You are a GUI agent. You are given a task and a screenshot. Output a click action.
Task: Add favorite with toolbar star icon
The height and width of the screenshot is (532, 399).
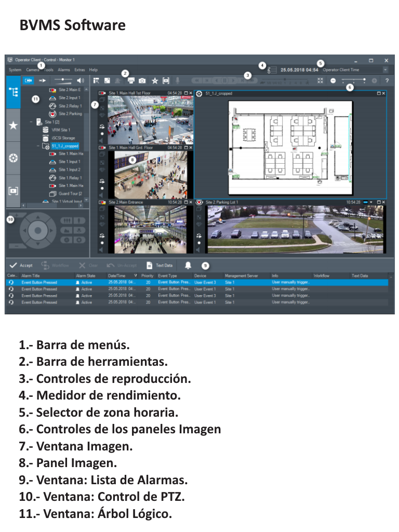(155, 81)
